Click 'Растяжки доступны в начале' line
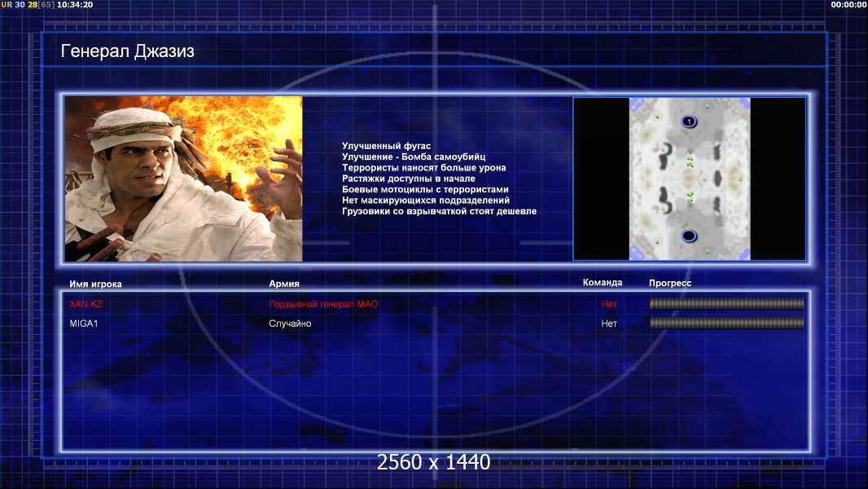Image resolution: width=868 pixels, height=489 pixels. (409, 178)
